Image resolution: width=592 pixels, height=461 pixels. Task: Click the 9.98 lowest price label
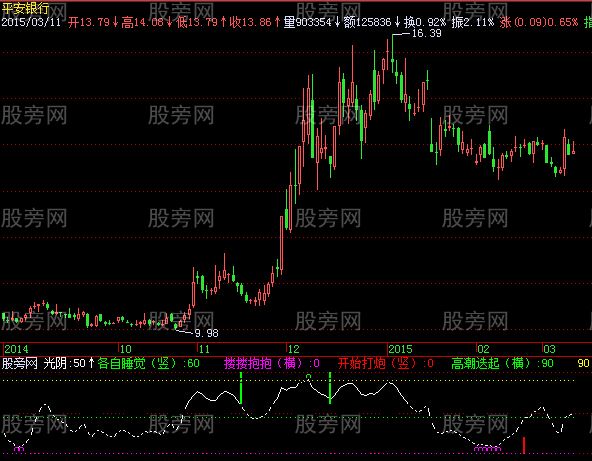tap(207, 333)
